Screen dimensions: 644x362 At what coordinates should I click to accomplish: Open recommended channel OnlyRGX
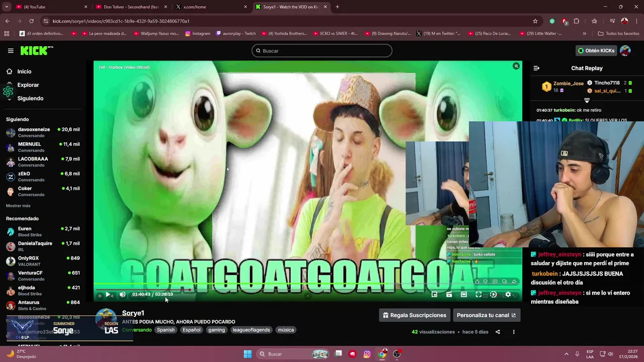43,261
